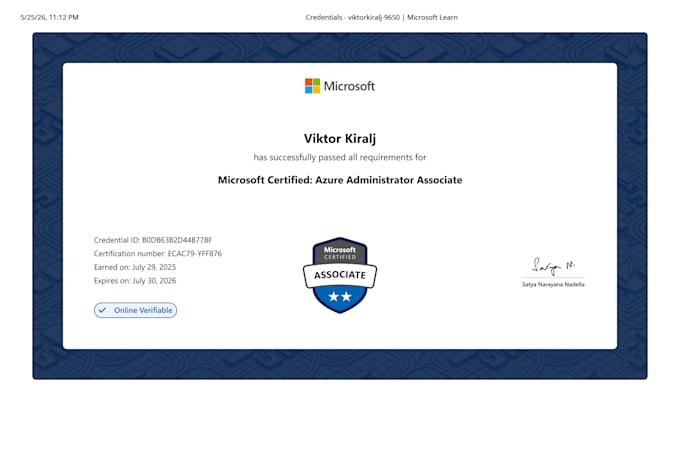
Task: Click the Microsoft four-square logo
Action: [x=312, y=86]
